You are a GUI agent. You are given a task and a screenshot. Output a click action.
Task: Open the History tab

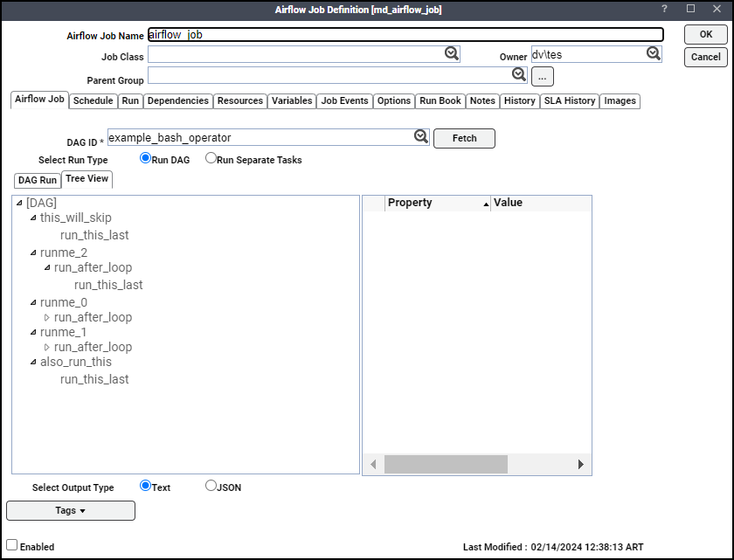click(520, 101)
